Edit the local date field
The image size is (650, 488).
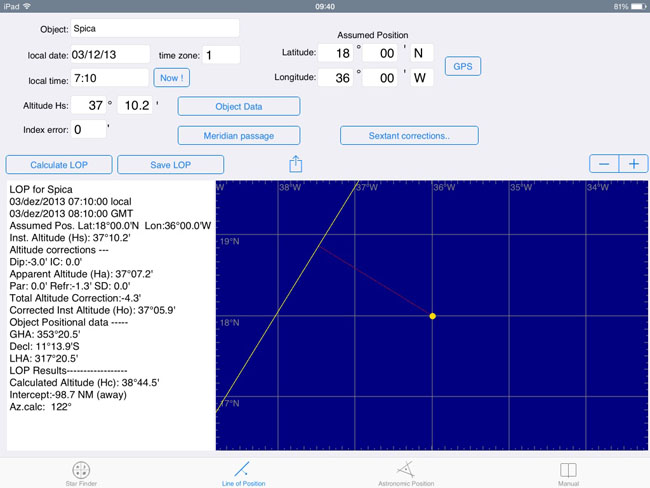pos(110,54)
